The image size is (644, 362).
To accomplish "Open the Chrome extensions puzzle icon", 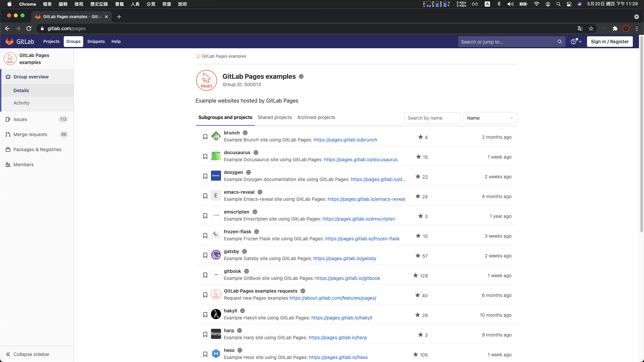I will click(x=615, y=28).
